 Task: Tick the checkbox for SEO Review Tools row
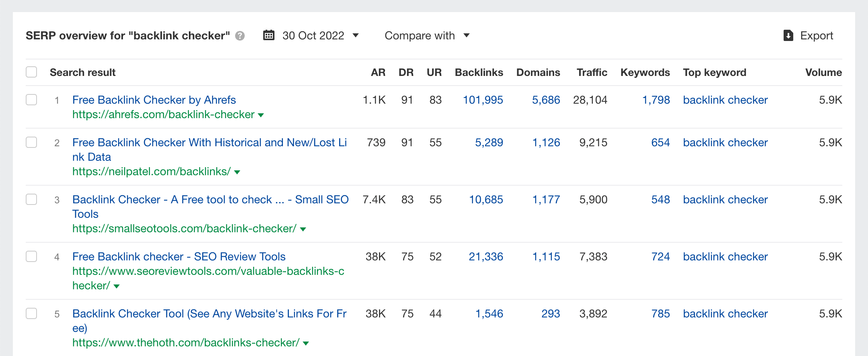pos(31,256)
